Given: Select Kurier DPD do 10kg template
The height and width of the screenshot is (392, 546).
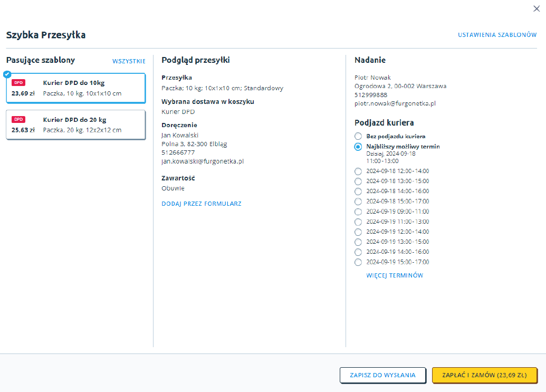Looking at the screenshot, I should tap(75, 88).
